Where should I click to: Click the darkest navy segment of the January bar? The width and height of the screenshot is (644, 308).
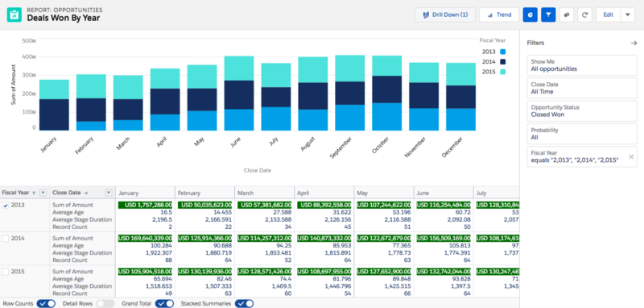[54, 114]
